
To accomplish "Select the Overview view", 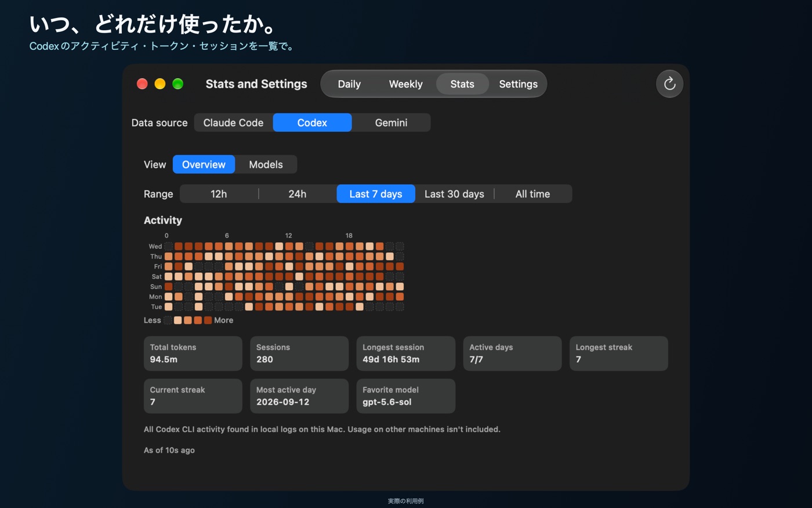I will click(x=204, y=164).
